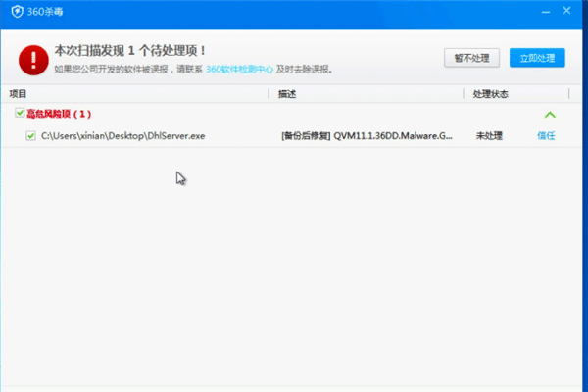Collapse the 高危风险项 list with green chevron
The width and height of the screenshot is (588, 392).
[550, 115]
